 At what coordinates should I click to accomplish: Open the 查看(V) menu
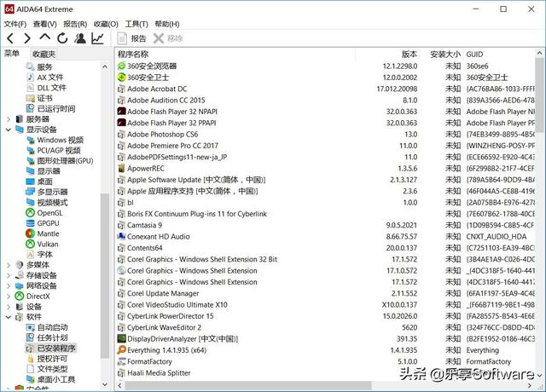(x=44, y=24)
